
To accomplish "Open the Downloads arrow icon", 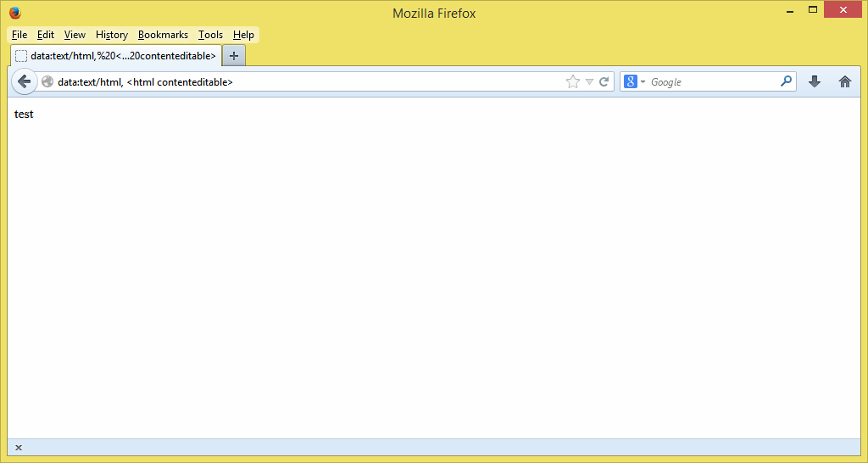I will (x=815, y=82).
